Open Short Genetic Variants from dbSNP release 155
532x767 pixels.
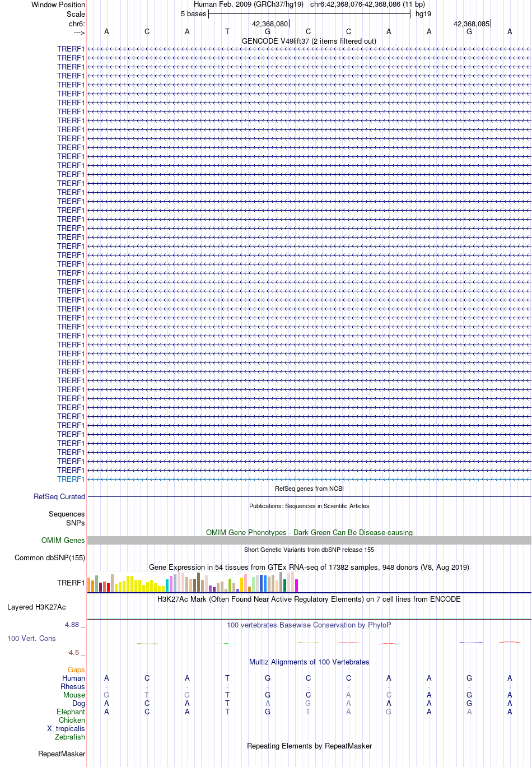[x=309, y=550]
